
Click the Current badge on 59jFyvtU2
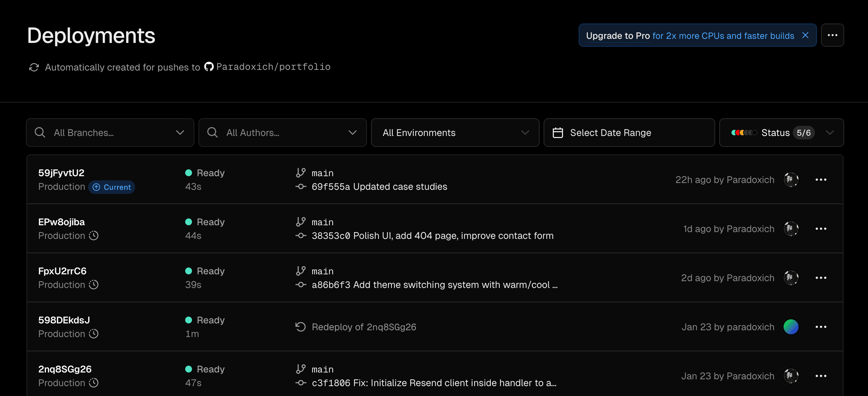point(112,187)
